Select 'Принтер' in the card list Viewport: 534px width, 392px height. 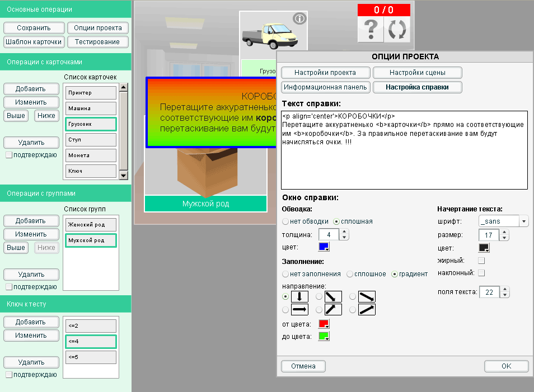(x=91, y=93)
